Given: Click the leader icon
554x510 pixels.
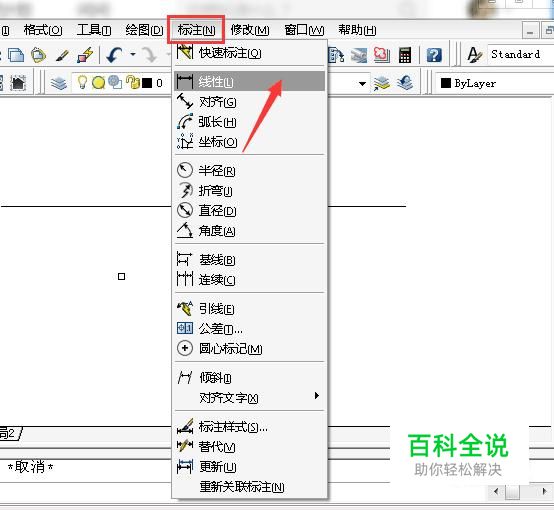Looking at the screenshot, I should (x=185, y=308).
